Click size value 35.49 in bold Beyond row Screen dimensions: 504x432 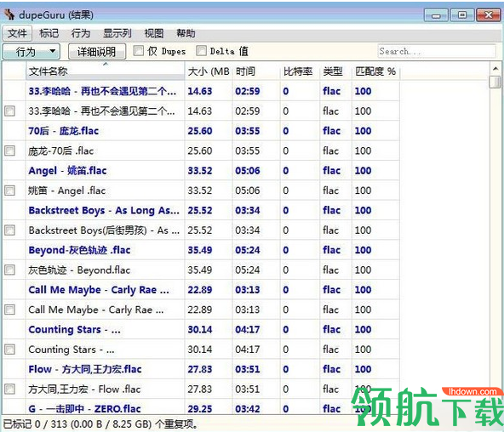[x=200, y=250]
